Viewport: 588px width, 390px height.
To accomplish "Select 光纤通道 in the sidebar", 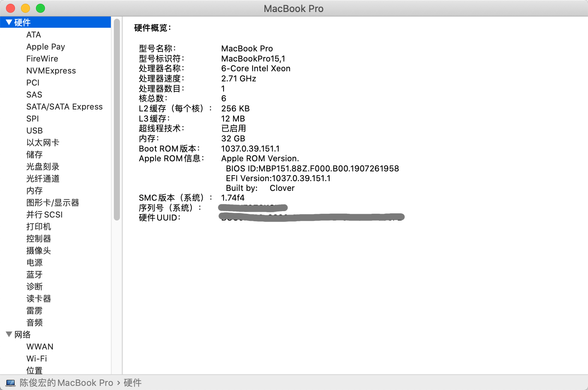I will tap(43, 178).
